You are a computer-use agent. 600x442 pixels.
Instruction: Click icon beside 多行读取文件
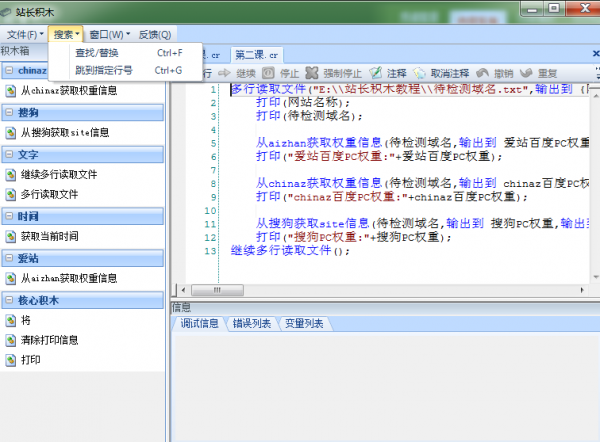pyautogui.click(x=10, y=194)
